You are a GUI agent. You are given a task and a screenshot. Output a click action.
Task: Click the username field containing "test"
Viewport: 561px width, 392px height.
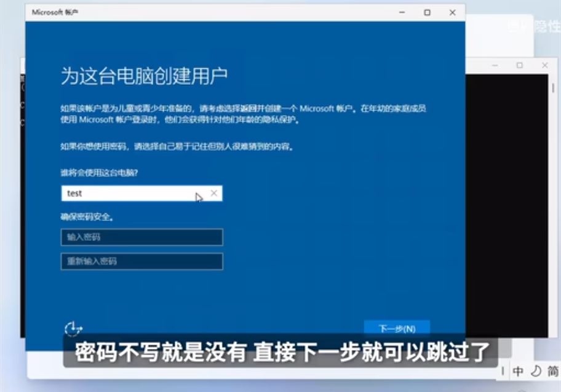click(141, 194)
